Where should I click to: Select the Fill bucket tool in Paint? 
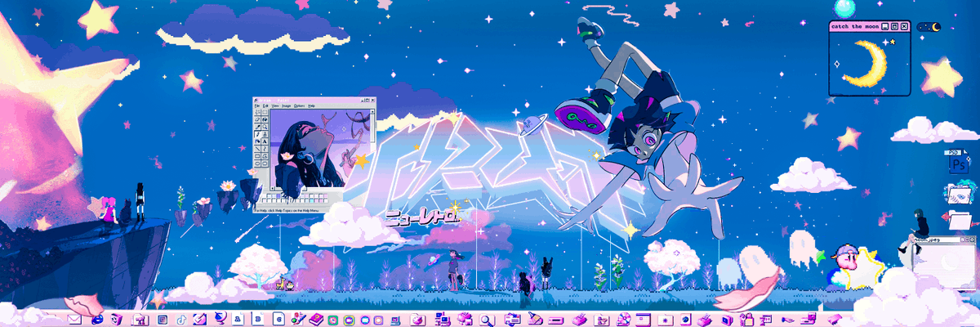pos(265,119)
